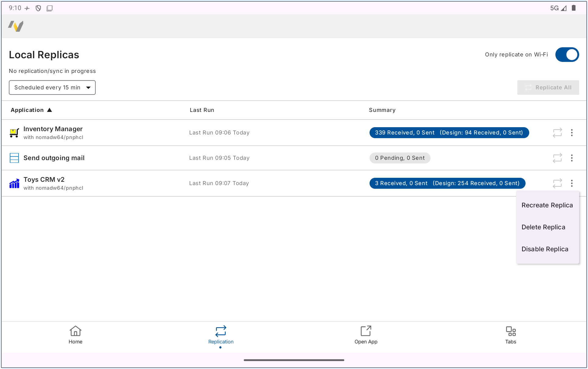Image resolution: width=588 pixels, height=369 pixels.
Task: Go to the Home tab
Action: coord(75,335)
